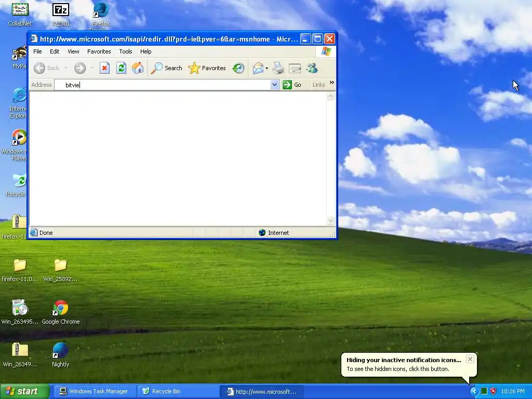
Task: Open Favorites star toolbar button
Action: point(207,68)
